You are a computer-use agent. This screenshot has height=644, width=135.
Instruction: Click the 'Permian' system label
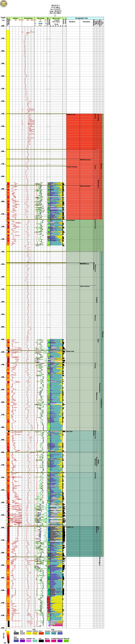(101, 166)
